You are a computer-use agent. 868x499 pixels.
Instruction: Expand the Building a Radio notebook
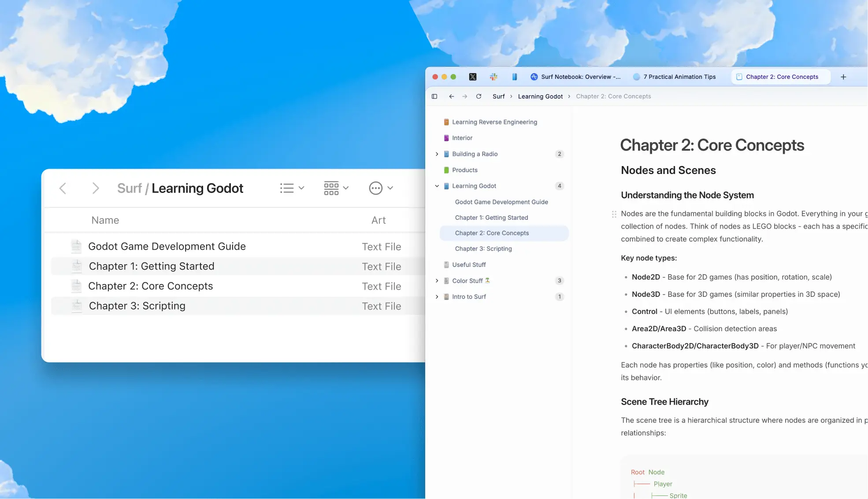(437, 154)
